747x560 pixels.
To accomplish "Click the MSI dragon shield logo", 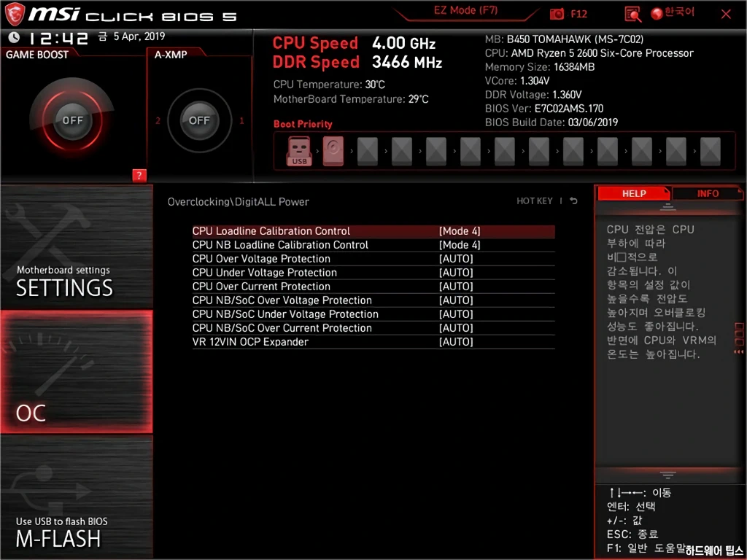I will [15, 15].
